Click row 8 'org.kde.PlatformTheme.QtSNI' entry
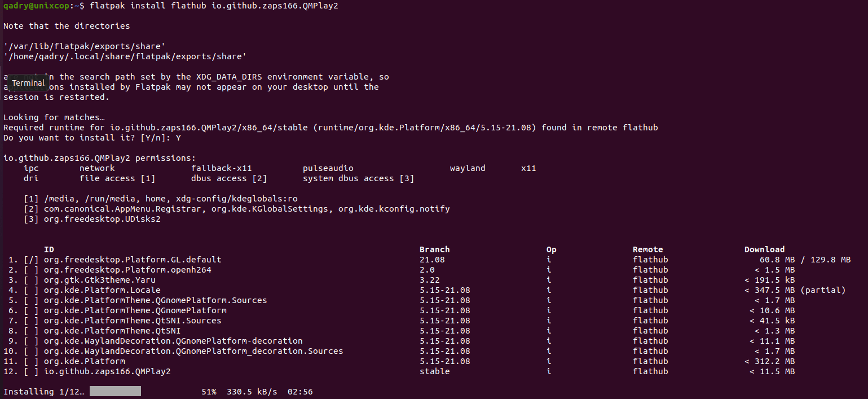This screenshot has width=868, height=399. coord(112,331)
